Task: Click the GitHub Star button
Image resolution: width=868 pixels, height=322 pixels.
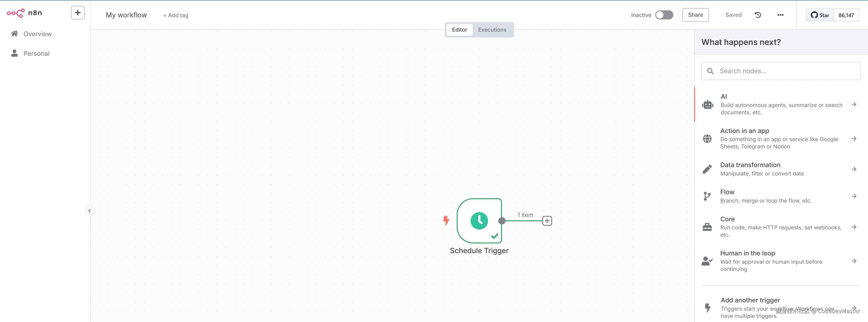Action: 820,15
